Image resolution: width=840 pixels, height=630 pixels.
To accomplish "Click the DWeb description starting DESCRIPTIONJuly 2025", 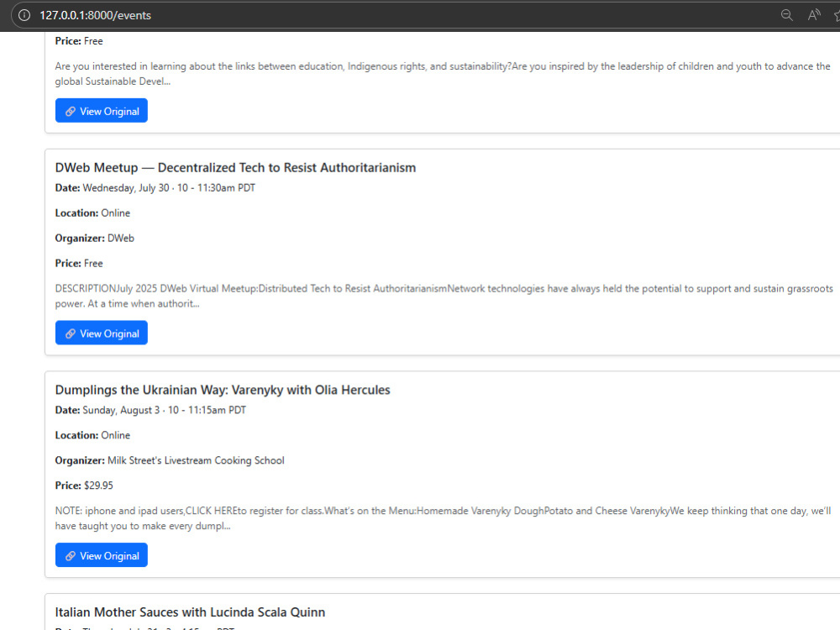I will [444, 297].
